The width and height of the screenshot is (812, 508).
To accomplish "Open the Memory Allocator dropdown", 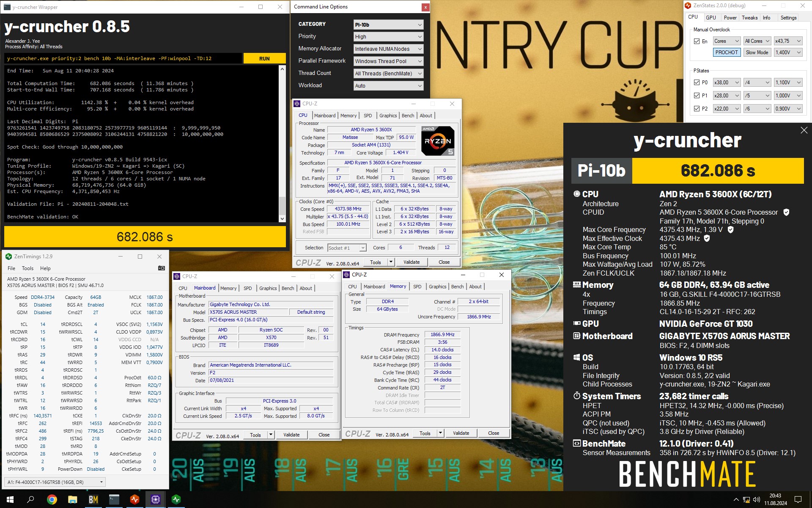I will pos(388,49).
